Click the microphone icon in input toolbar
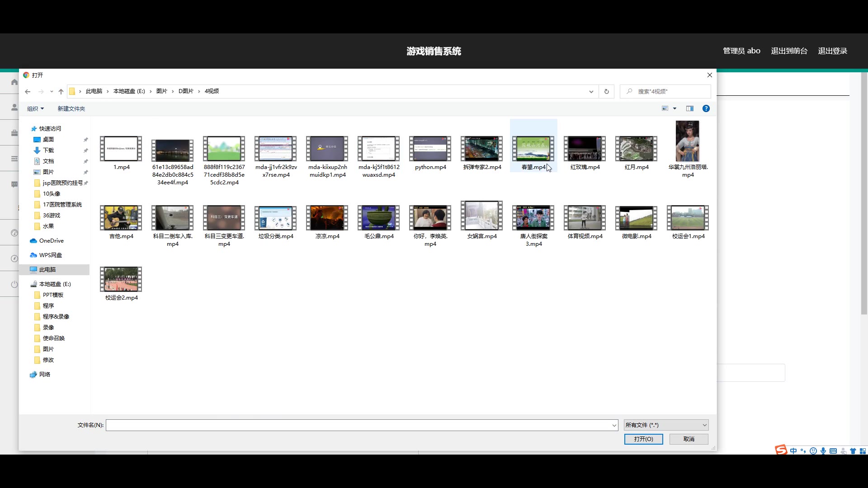This screenshot has width=868, height=488. tap(823, 451)
